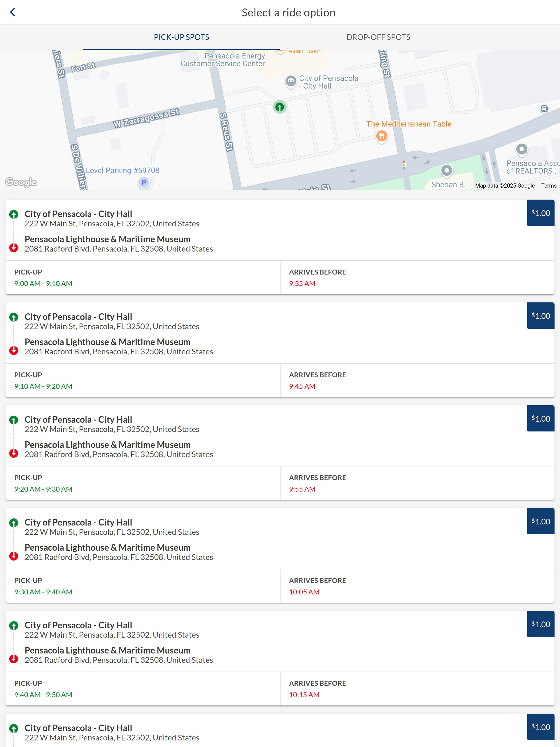Tap W Zarragossa St label on the map
This screenshot has width=560, height=747.
(146, 118)
